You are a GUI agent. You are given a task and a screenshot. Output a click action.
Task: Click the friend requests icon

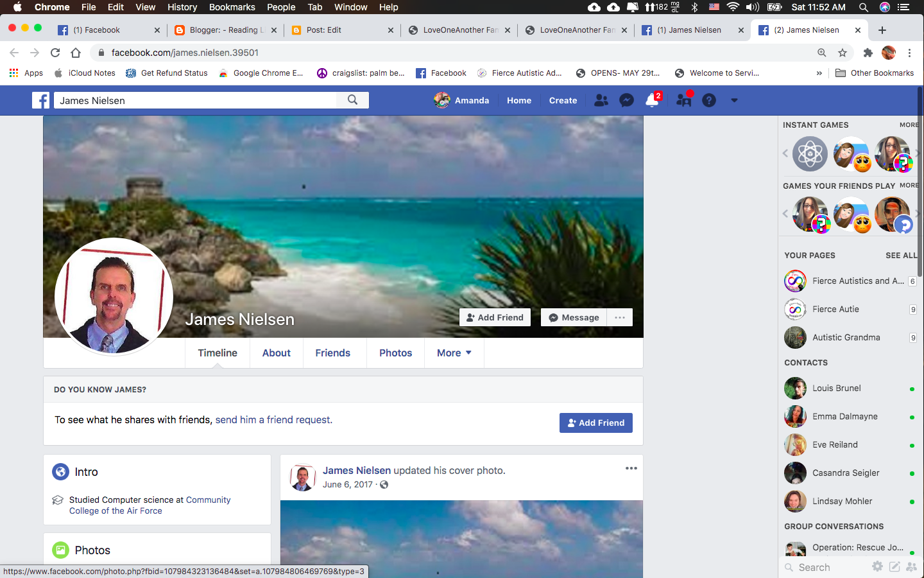tap(601, 100)
